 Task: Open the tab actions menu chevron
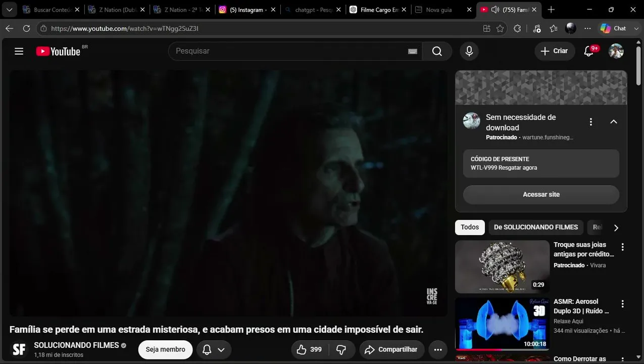[x=9, y=10]
